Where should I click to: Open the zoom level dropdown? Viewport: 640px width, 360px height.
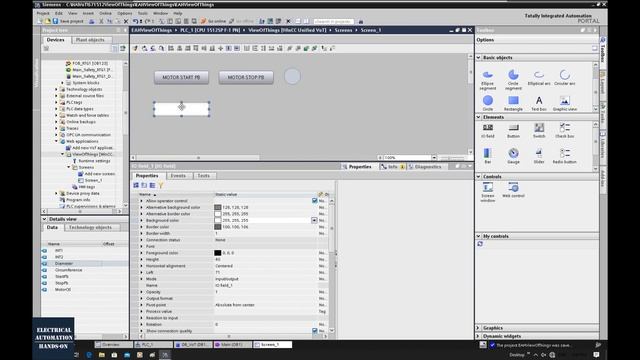click(434, 158)
